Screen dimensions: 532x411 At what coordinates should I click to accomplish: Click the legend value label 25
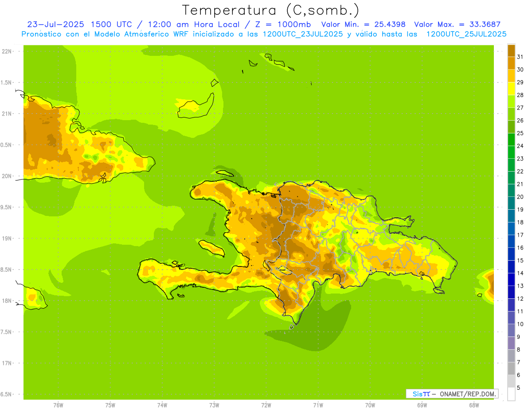pos(520,133)
